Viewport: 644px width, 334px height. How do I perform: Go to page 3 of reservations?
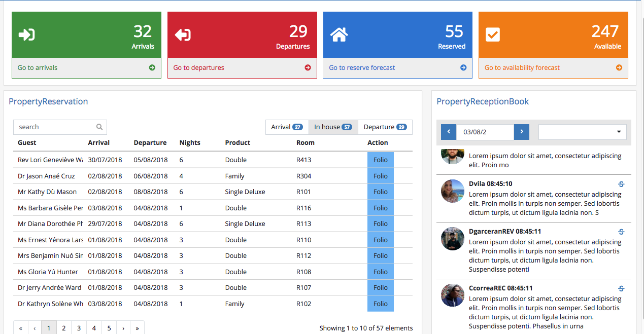79,328
